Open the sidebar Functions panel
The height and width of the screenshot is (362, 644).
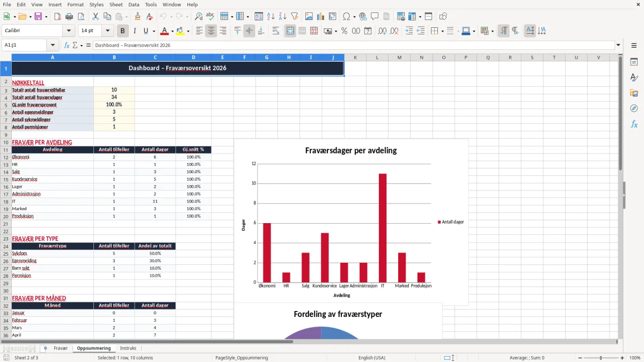(634, 124)
